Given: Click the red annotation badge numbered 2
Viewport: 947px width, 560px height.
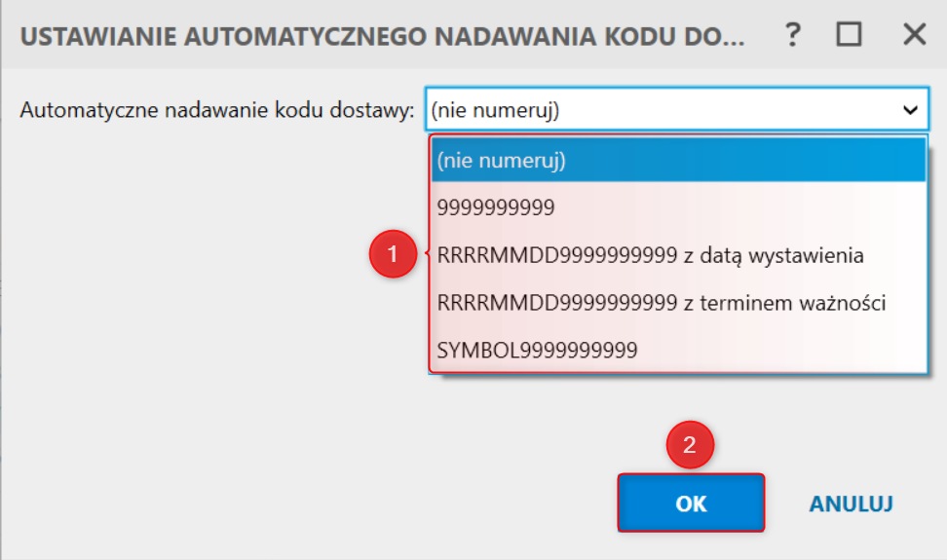Looking at the screenshot, I should (690, 445).
